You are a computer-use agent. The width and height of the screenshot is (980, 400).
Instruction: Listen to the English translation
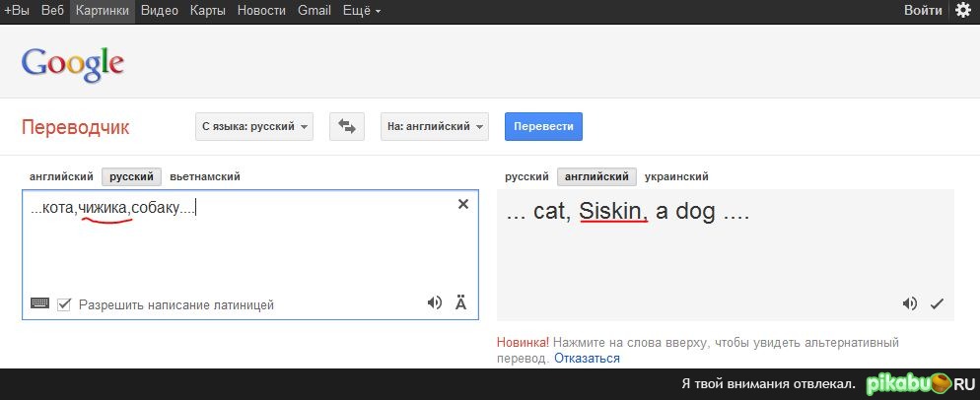coord(910,303)
